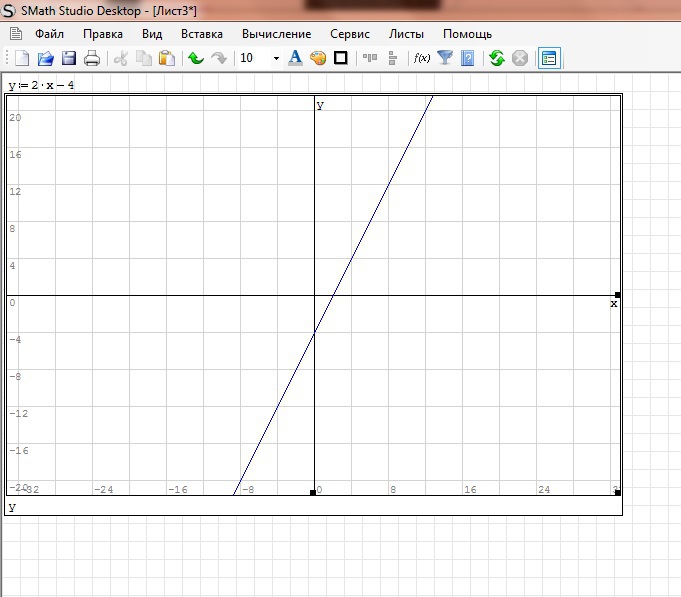This screenshot has height=597, width=681.
Task: Recalculate the worksheet with the green refresh icon
Action: (497, 58)
